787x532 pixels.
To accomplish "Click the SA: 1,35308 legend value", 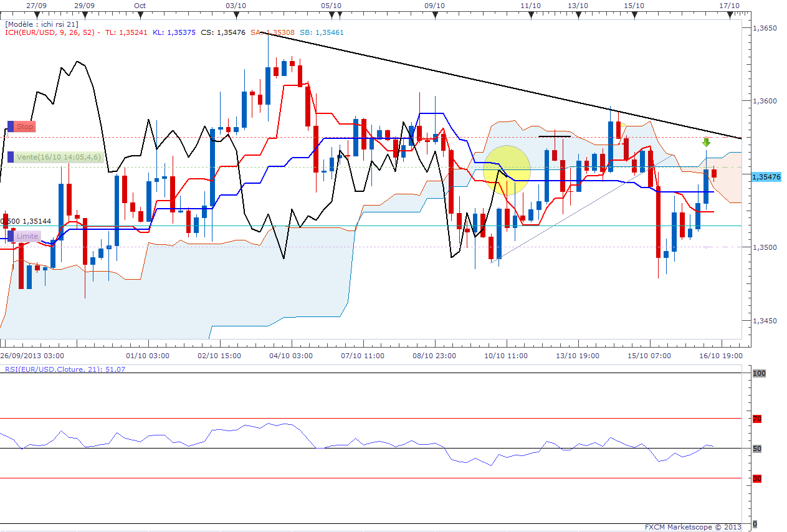I will [x=272, y=32].
